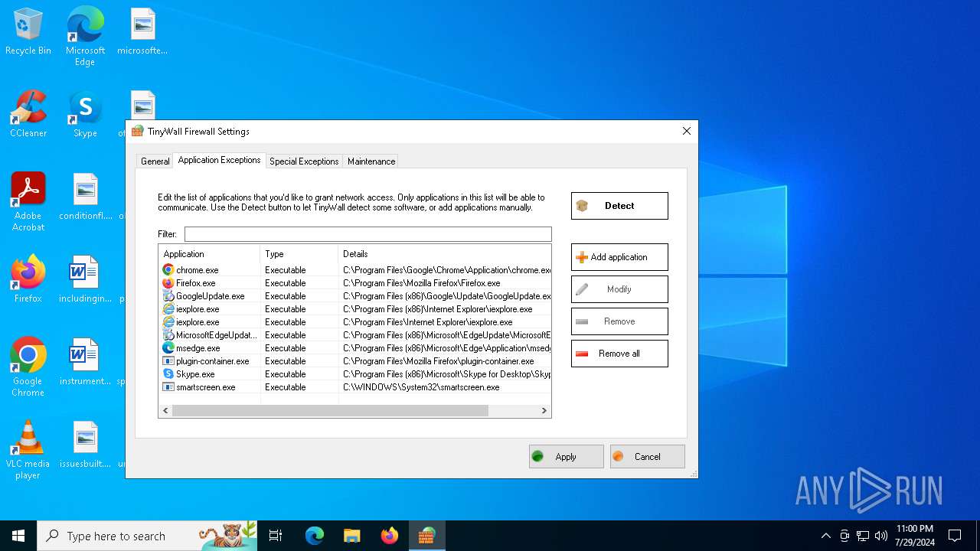
Task: Select C:\Program Files\Internet Explorer\iexplore.exe path
Action: 428,322
